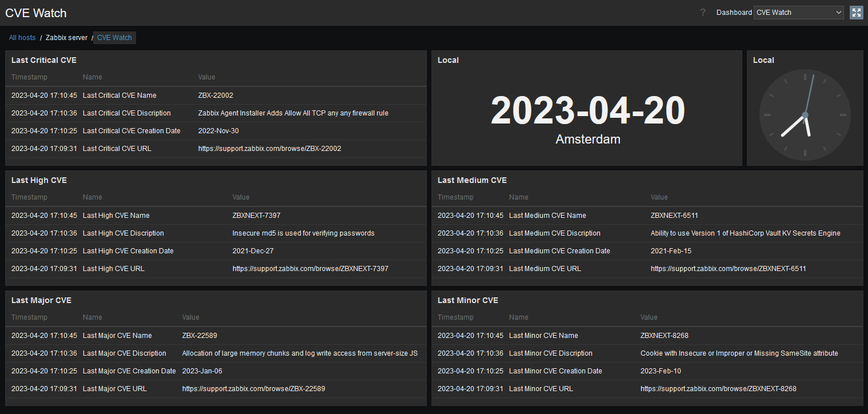Click Last Critical CVE Discription item
The width and height of the screenshot is (868, 414).
tap(127, 113)
